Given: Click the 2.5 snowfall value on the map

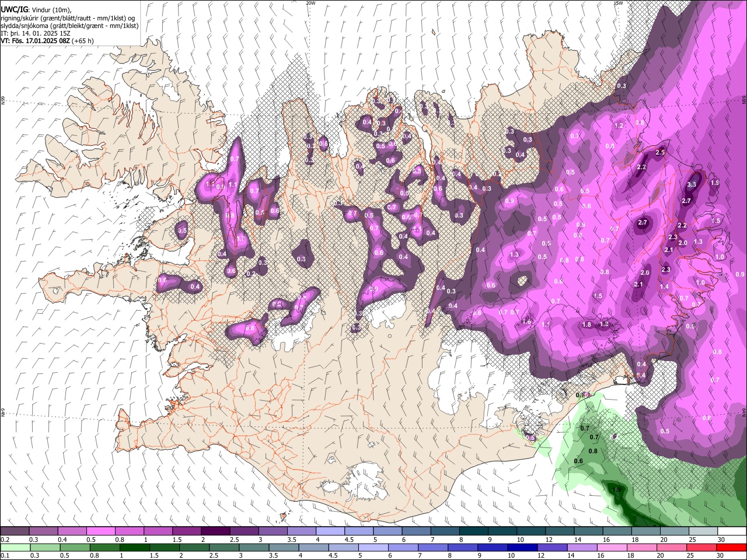Looking at the screenshot, I should tap(660, 152).
